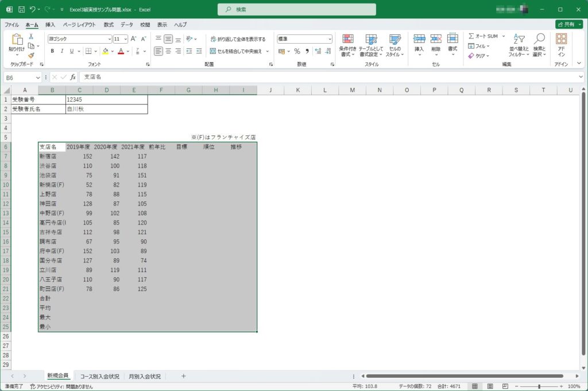Click the 共有 share button

click(568, 25)
